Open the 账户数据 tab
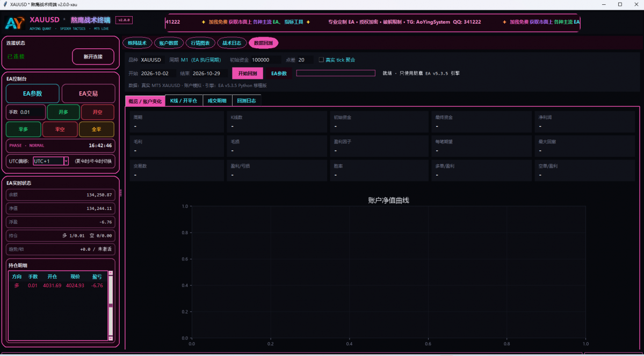 (169, 43)
